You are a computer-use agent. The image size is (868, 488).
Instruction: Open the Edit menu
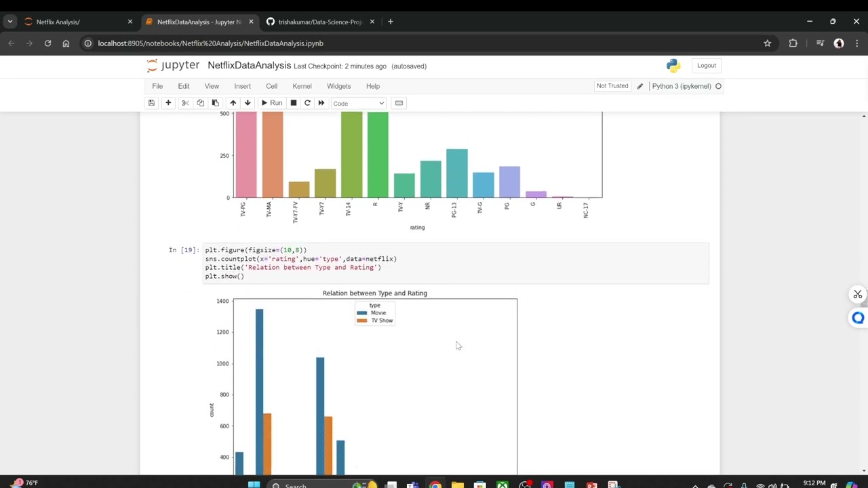[x=184, y=86]
